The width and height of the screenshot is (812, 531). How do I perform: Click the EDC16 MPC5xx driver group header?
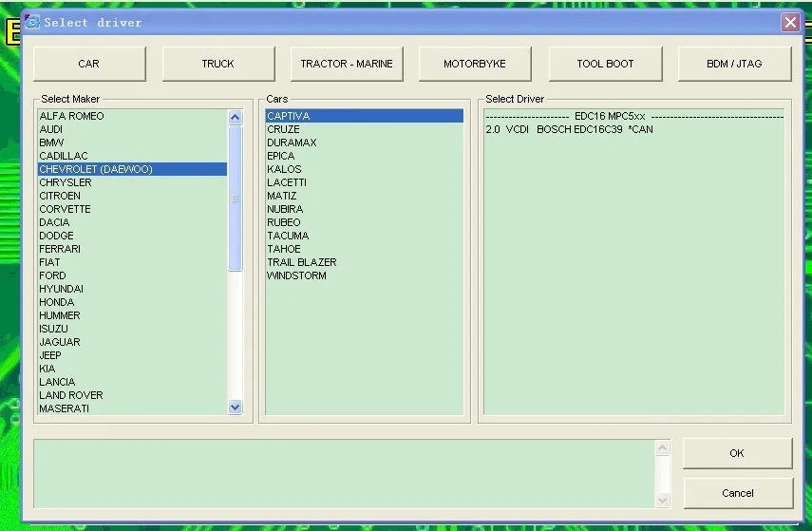tap(634, 116)
